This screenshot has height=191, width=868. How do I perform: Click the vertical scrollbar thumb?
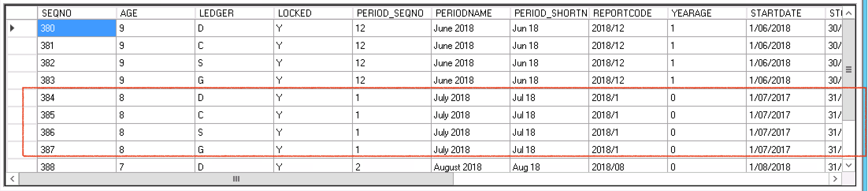(849, 69)
